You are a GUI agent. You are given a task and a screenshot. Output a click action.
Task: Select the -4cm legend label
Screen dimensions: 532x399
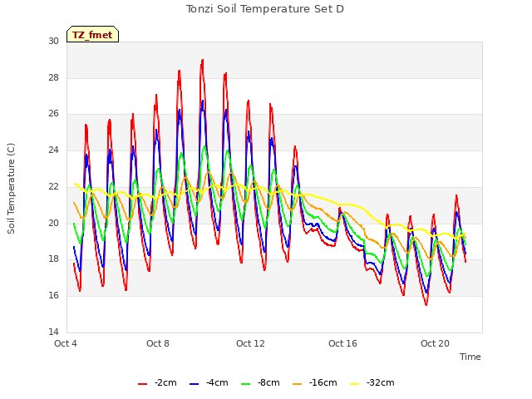tap(217, 382)
